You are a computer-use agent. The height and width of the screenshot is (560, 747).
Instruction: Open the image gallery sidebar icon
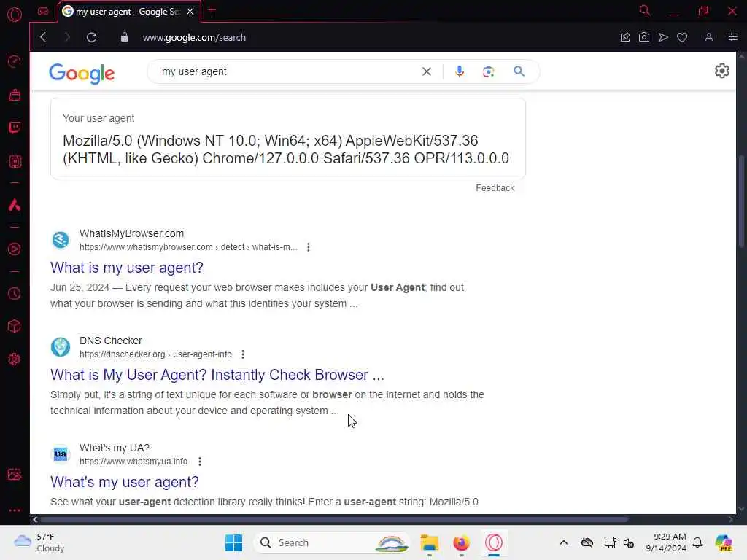[15, 474]
